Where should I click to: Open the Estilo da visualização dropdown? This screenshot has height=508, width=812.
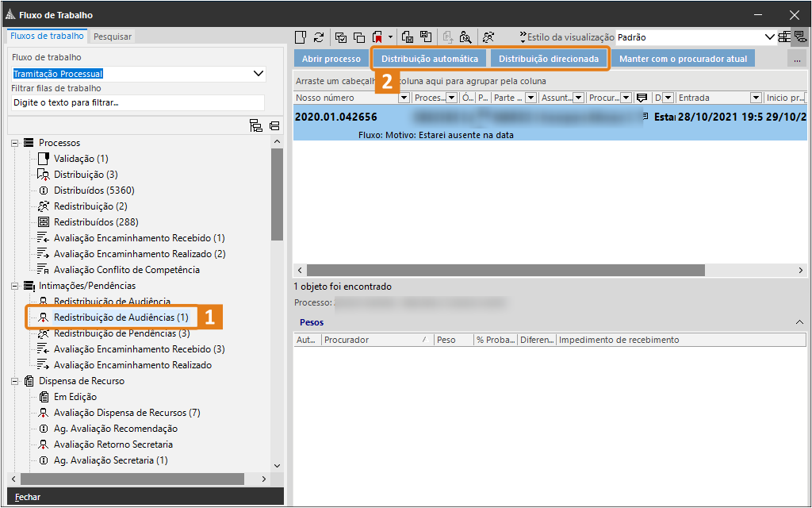769,37
